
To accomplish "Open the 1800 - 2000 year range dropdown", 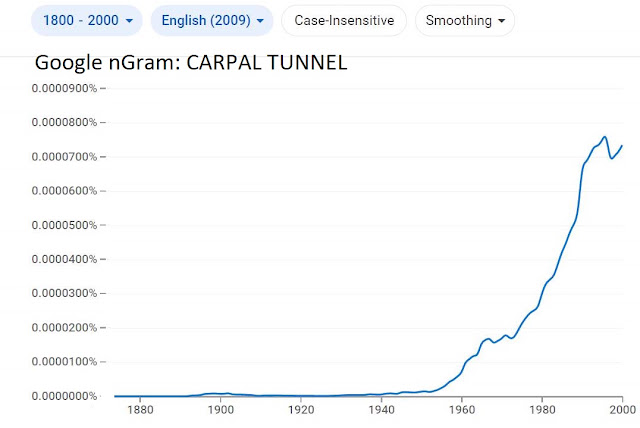I will click(x=87, y=20).
